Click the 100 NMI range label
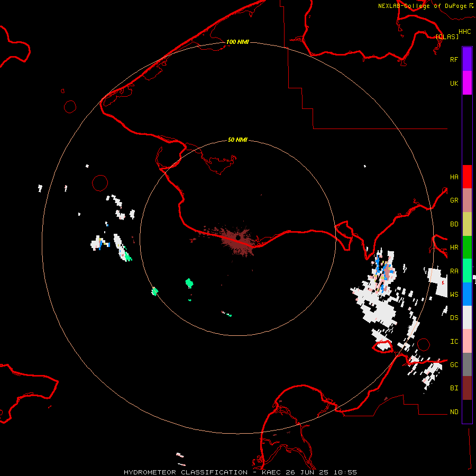This screenshot has width=476, height=476. pos(237,42)
